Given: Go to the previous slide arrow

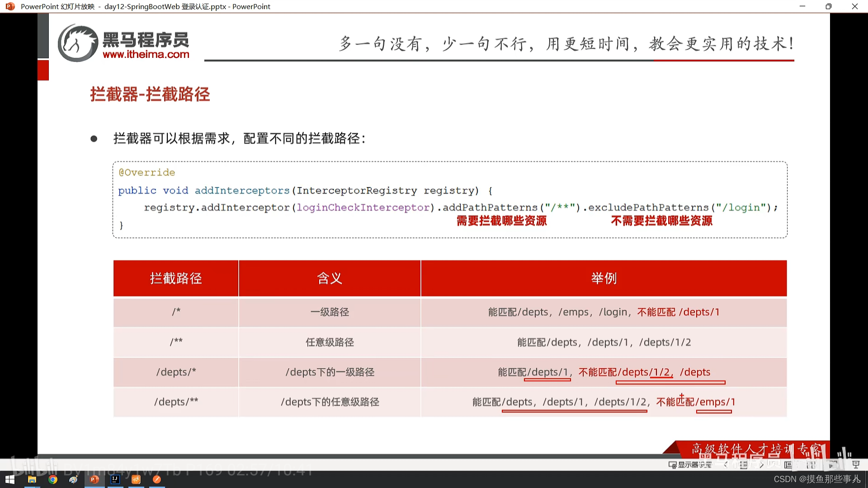Looking at the screenshot, I should 726,465.
